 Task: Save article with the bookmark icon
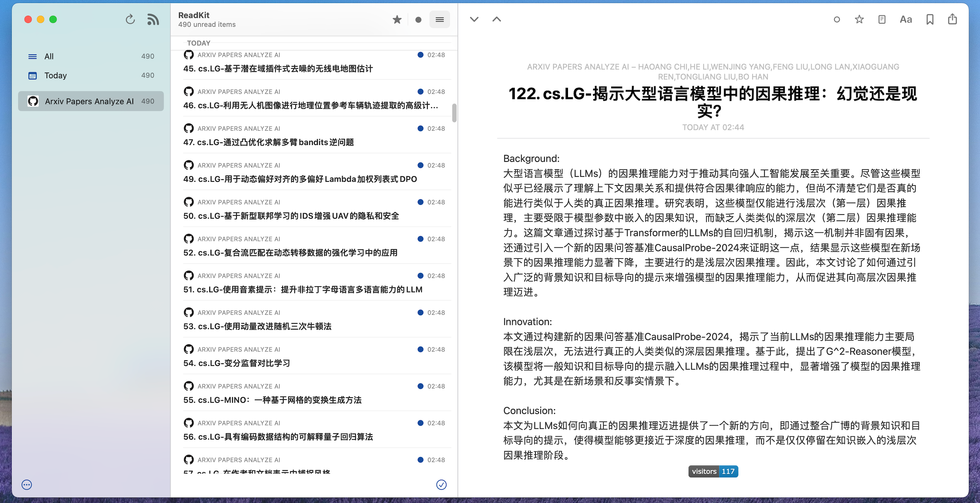tap(930, 20)
